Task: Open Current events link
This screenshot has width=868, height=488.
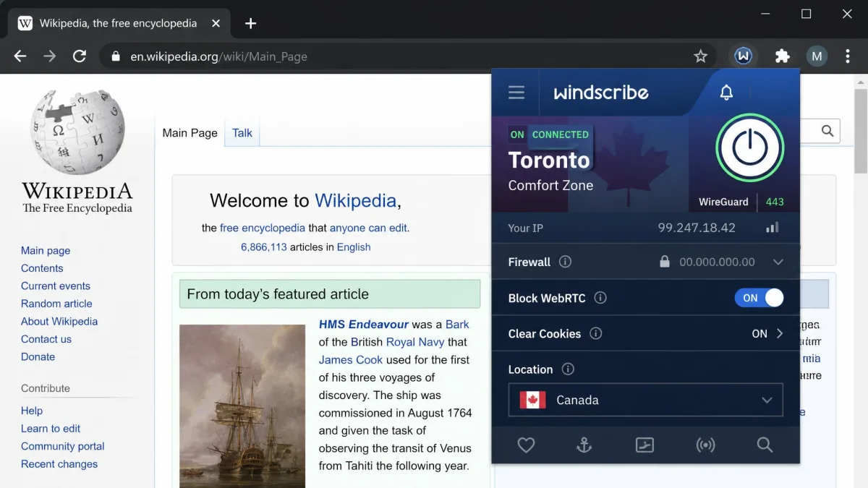Action: [56, 286]
